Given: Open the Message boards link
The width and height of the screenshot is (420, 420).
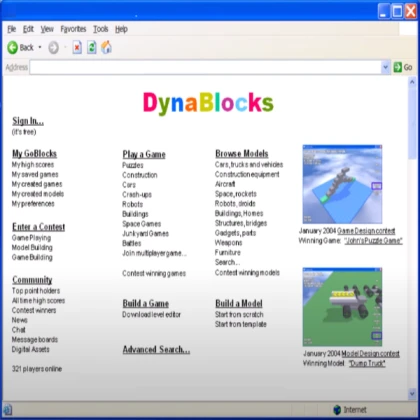Looking at the screenshot, I should point(35,340).
